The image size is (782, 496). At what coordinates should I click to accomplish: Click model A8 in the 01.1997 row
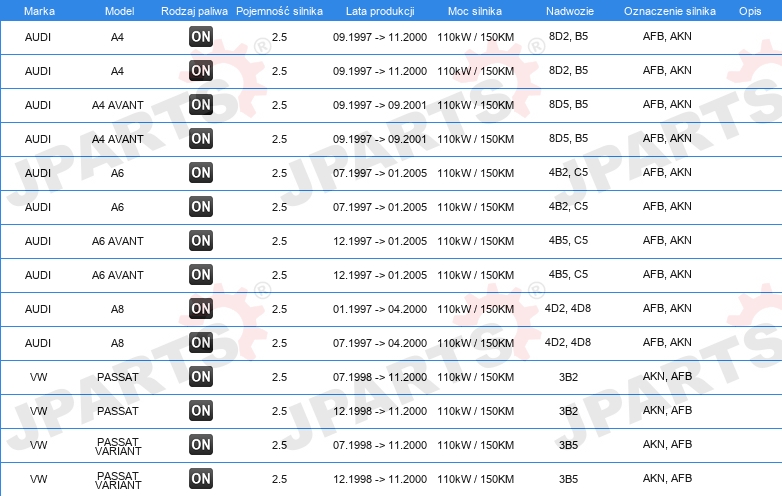click(x=117, y=309)
